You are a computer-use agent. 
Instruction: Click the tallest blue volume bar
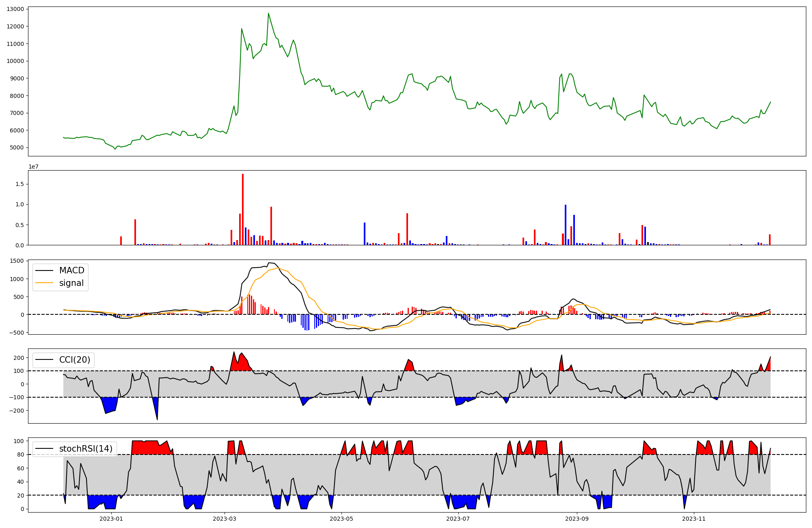(566, 225)
